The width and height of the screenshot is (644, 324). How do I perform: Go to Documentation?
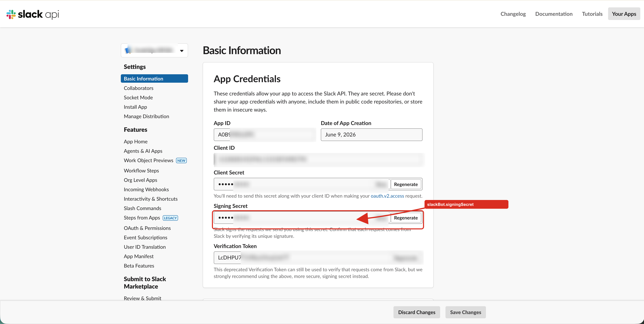(x=554, y=14)
